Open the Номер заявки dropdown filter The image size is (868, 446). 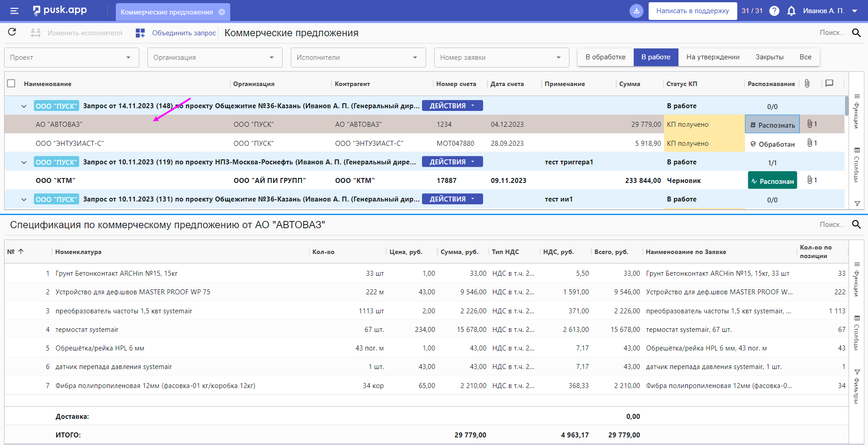click(502, 58)
